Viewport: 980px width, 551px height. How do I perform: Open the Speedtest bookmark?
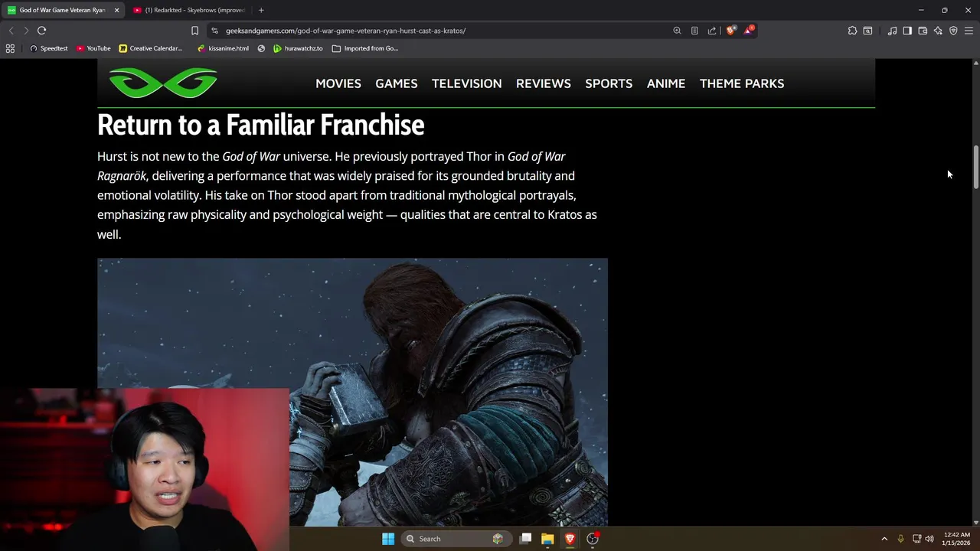(48, 48)
